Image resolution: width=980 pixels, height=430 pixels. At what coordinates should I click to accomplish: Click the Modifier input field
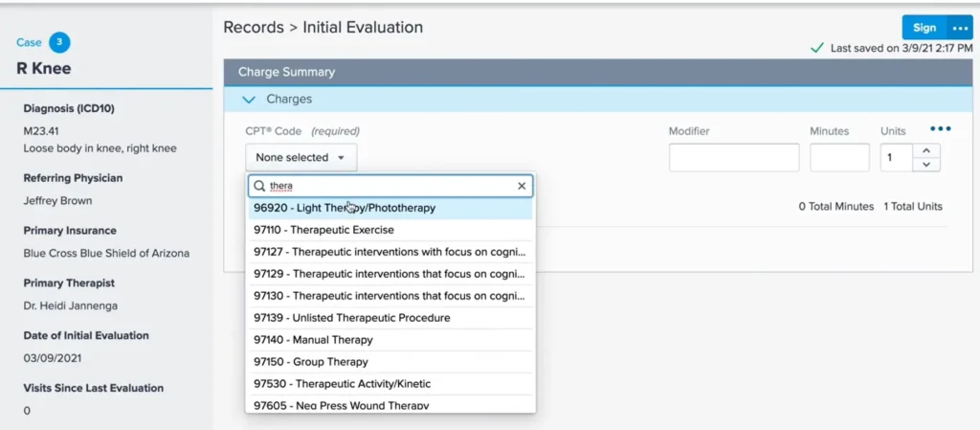[734, 157]
